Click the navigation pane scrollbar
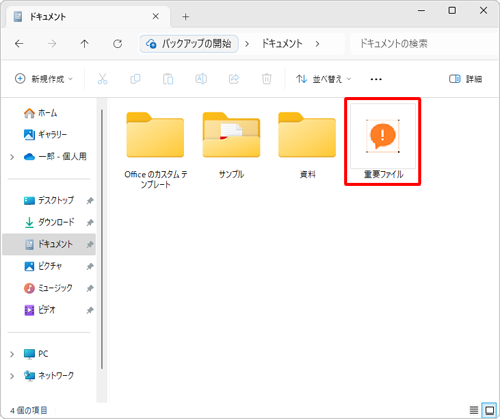Image resolution: width=500 pixels, height=419 pixels. click(102, 239)
